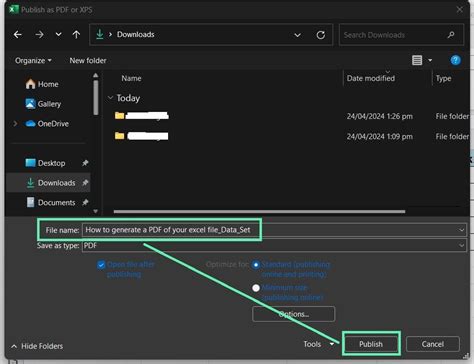This screenshot has height=364, width=474.
Task: Unpin Desktop using its pin icon
Action: pos(85,163)
